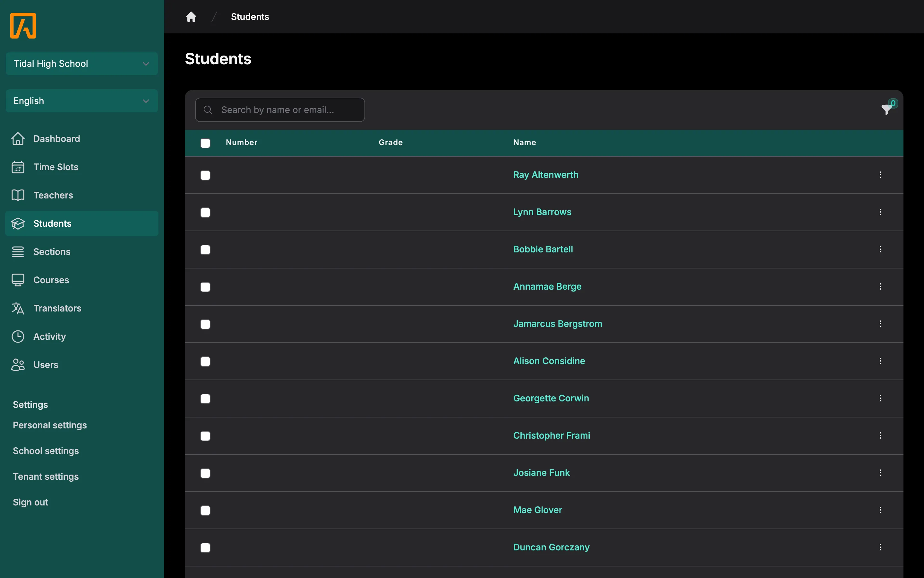Open Users in sidebar
This screenshot has width=924, height=578.
coord(82,365)
